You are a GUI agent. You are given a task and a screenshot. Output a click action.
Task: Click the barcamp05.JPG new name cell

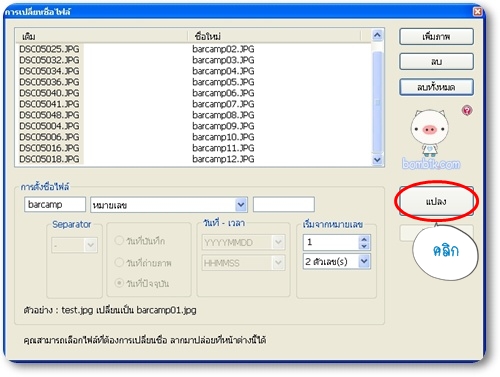click(223, 82)
